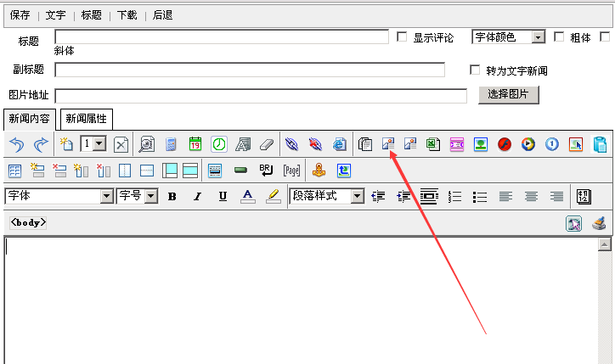The height and width of the screenshot is (364, 615).
Task: Toggle italic I formatting
Action: click(x=197, y=196)
